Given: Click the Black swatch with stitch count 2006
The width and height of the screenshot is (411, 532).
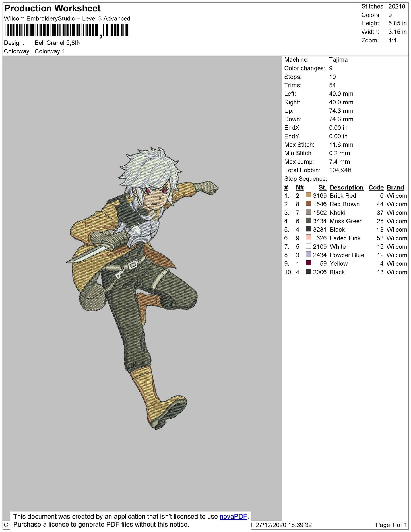Looking at the screenshot, I should click(308, 271).
